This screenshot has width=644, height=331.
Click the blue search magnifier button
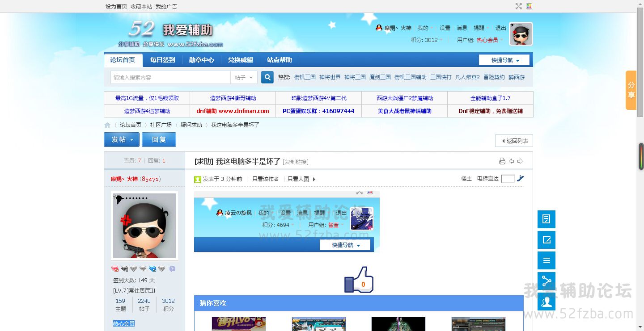[x=267, y=77]
